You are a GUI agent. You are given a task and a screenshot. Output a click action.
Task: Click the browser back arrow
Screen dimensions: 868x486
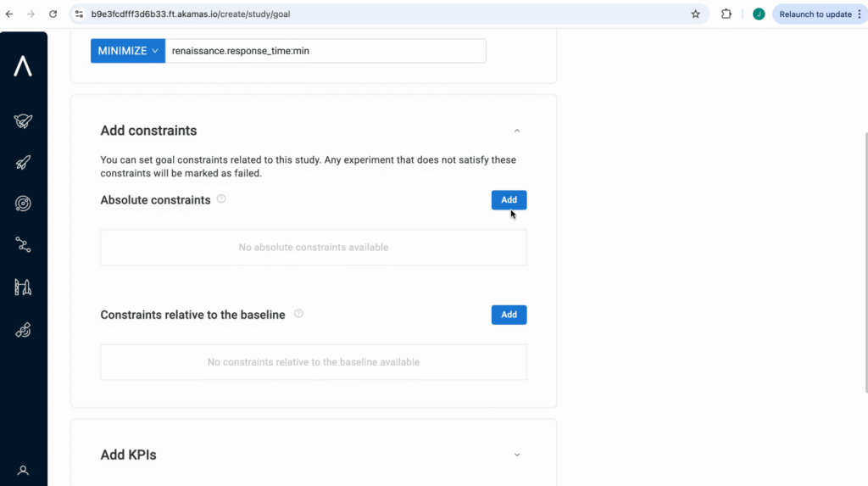pyautogui.click(x=9, y=14)
